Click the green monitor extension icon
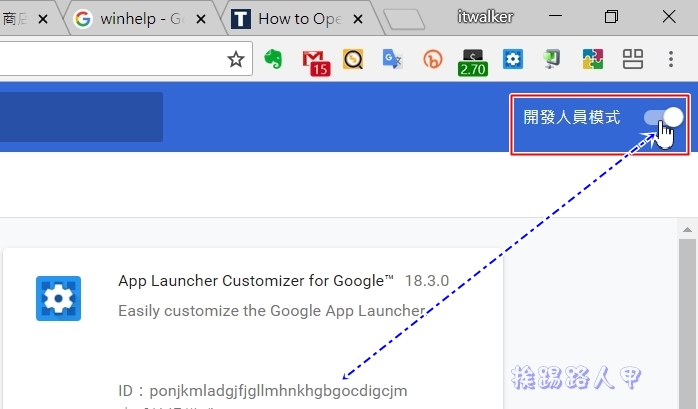 point(552,59)
